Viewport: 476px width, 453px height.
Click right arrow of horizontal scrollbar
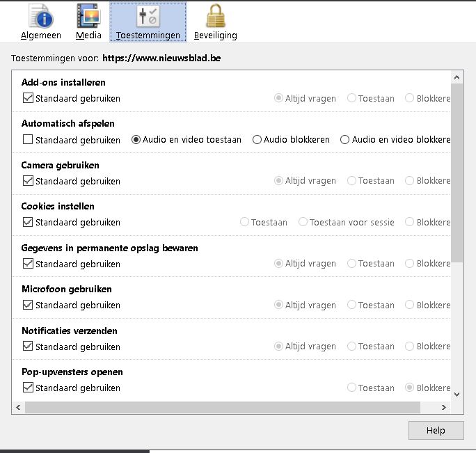[x=445, y=408]
